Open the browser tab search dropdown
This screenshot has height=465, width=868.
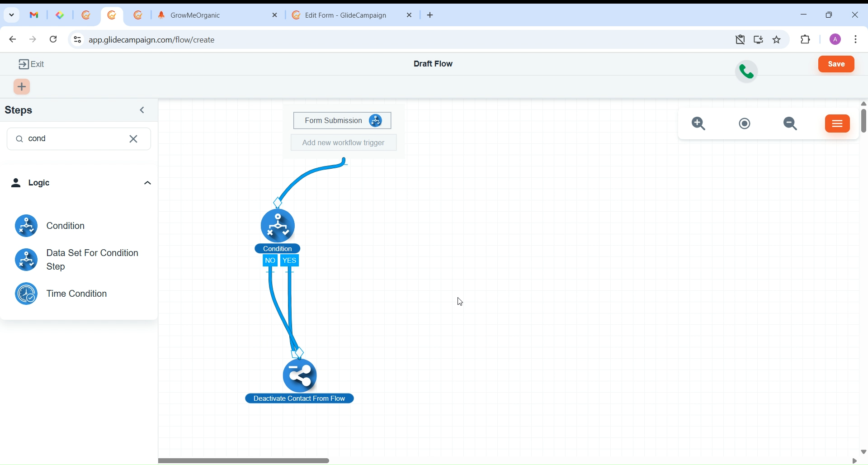point(12,15)
